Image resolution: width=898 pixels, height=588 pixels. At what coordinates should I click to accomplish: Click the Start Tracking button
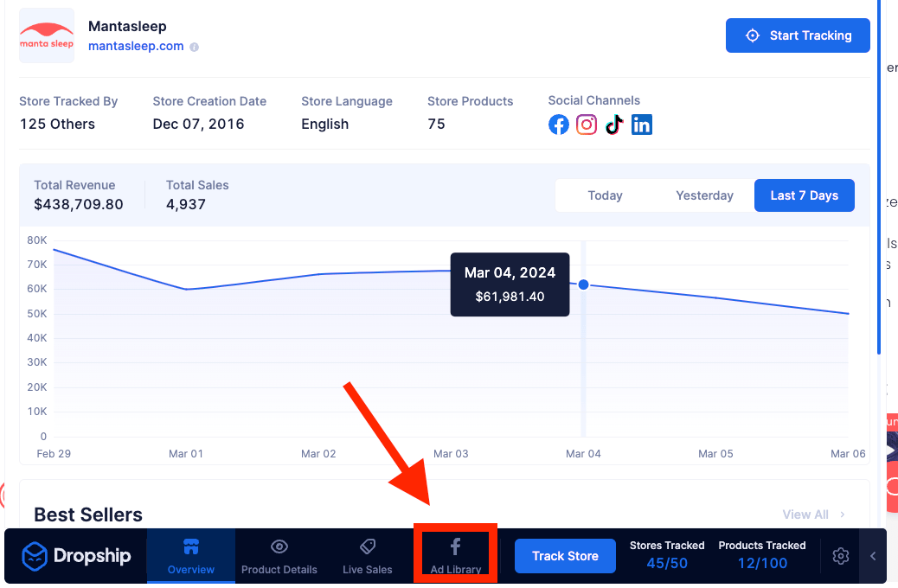(798, 35)
